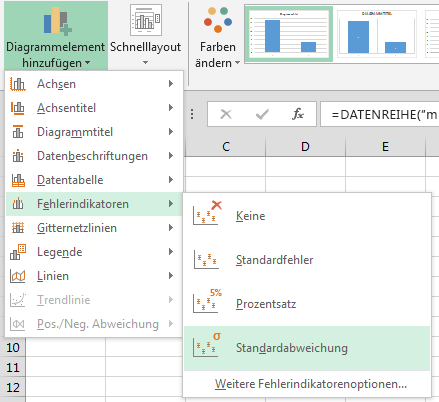Click the formula bar with =DATENREIHE

coord(380,114)
